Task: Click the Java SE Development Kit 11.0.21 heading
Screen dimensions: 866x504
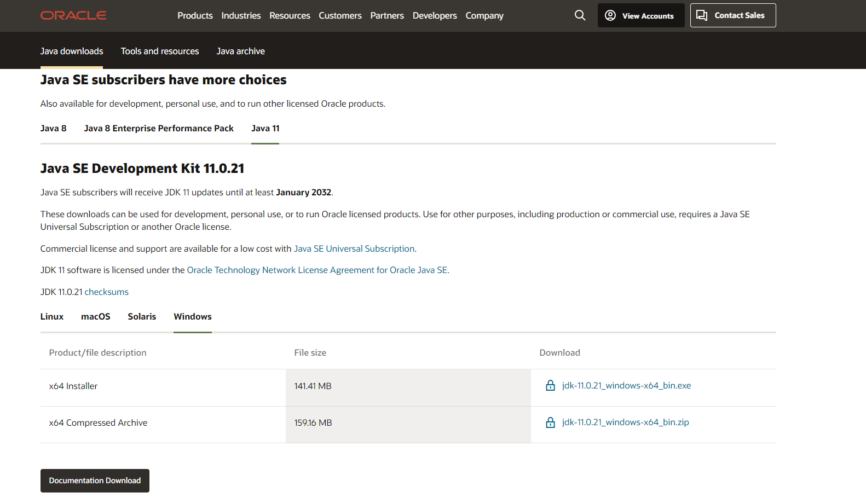Action: pyautogui.click(x=142, y=168)
